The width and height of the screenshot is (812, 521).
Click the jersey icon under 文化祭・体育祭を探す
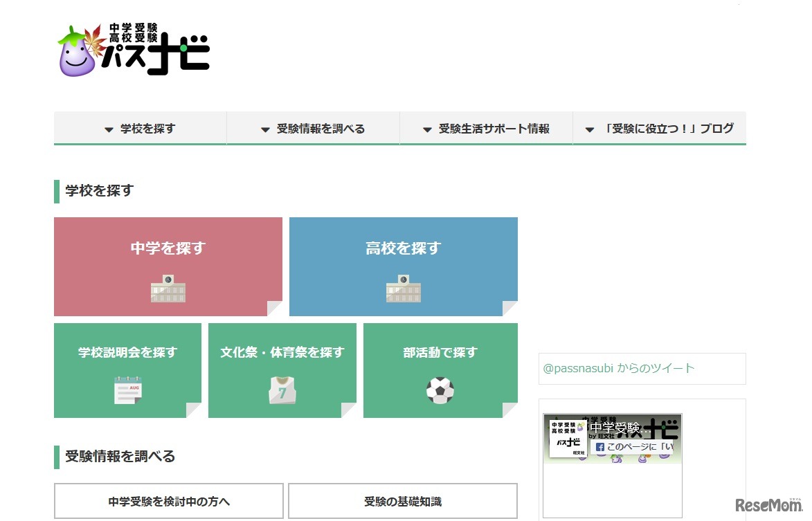coord(282,390)
